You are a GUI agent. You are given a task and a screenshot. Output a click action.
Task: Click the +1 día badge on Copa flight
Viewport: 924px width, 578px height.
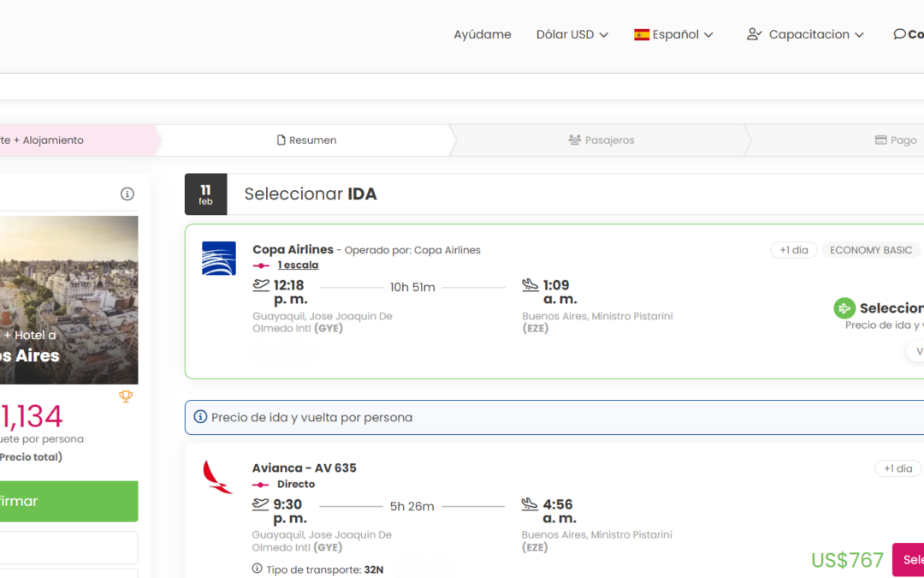click(793, 250)
